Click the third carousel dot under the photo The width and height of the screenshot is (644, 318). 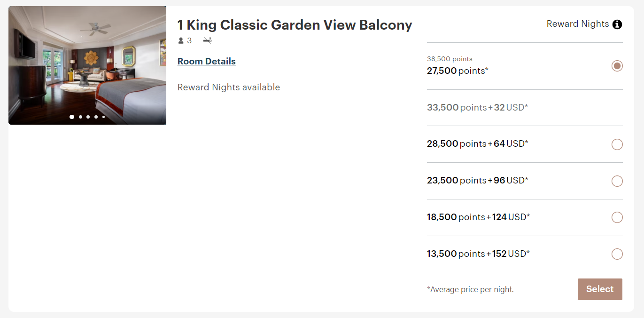coord(88,117)
